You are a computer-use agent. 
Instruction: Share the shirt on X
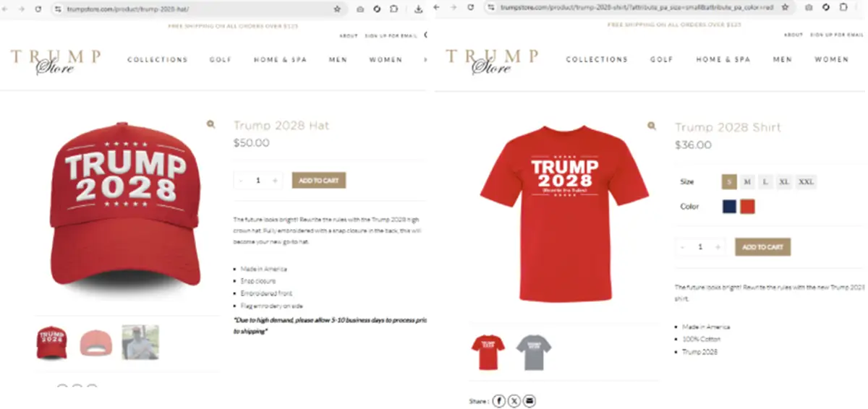click(x=514, y=400)
